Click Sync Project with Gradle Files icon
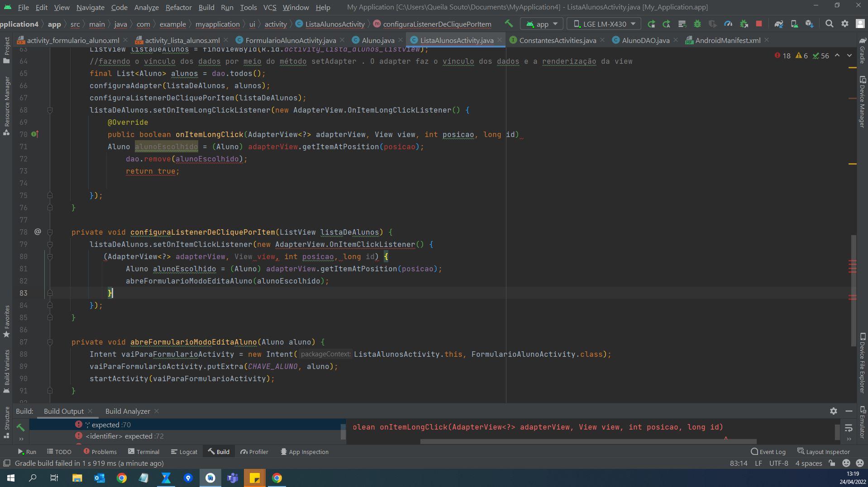The image size is (868, 487). click(x=778, y=24)
